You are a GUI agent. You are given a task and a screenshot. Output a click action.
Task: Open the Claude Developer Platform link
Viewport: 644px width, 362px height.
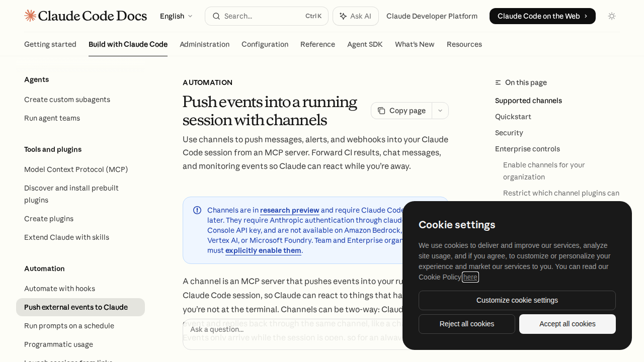tap(432, 16)
